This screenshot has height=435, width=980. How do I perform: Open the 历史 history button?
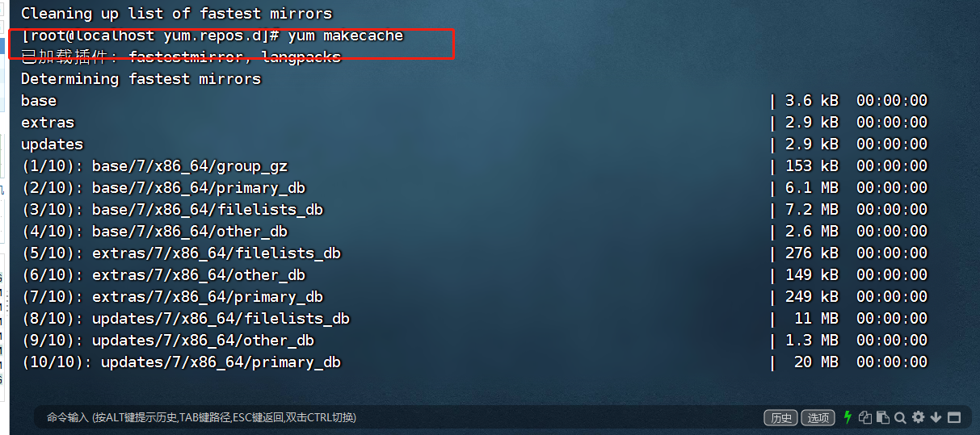point(781,417)
